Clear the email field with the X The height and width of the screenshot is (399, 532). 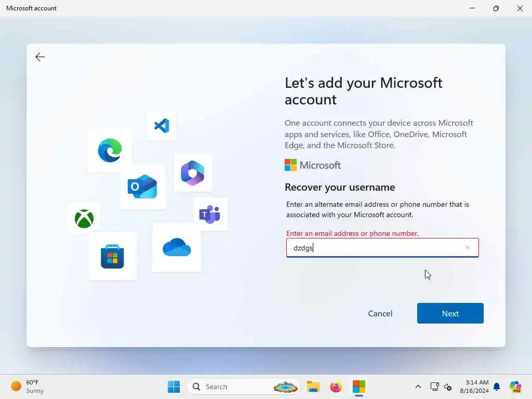coord(468,248)
